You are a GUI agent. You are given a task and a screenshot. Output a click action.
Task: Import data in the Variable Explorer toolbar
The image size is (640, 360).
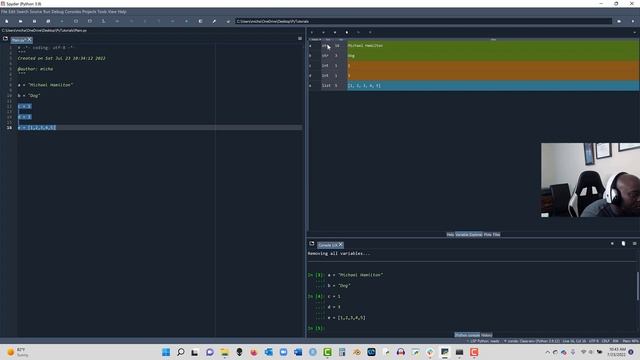coord(312,32)
